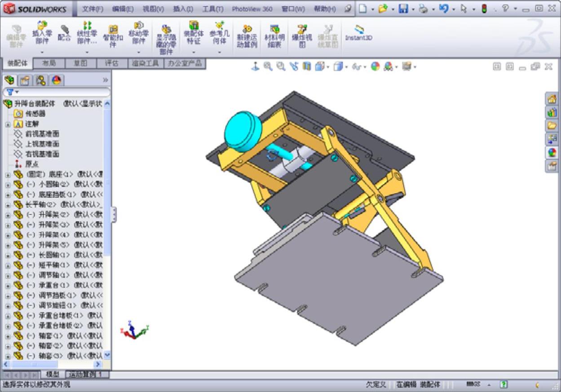Screen dimensions: 561x392
Task: Expand the 注解 (Annotations) tree node
Action: 8,124
